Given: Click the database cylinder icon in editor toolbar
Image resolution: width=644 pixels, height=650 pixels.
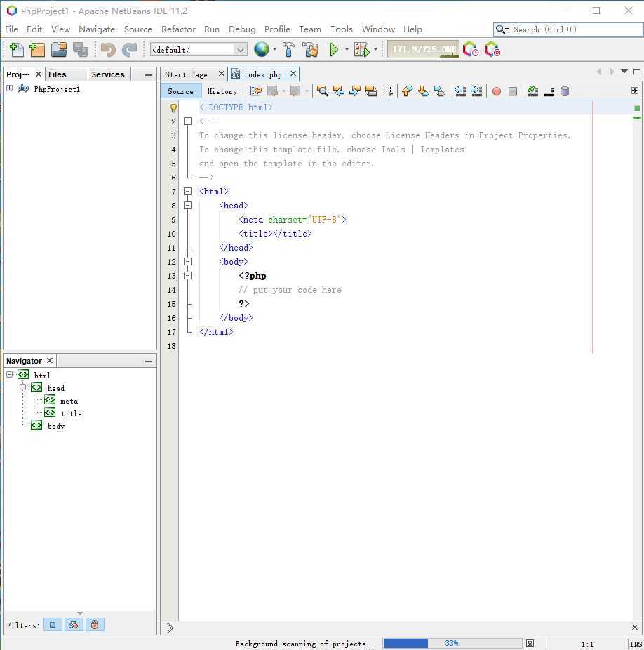Looking at the screenshot, I should [565, 91].
